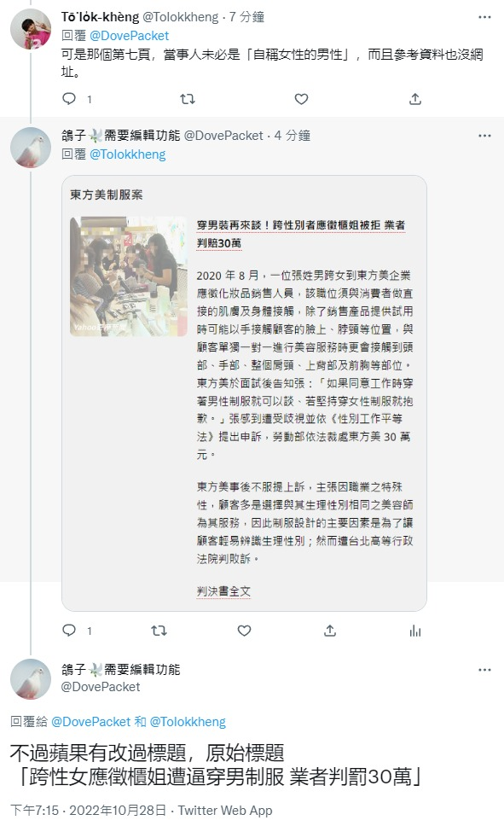504x826 pixels.
Task: Click the @DovePacket mention in first reply
Action: click(129, 36)
